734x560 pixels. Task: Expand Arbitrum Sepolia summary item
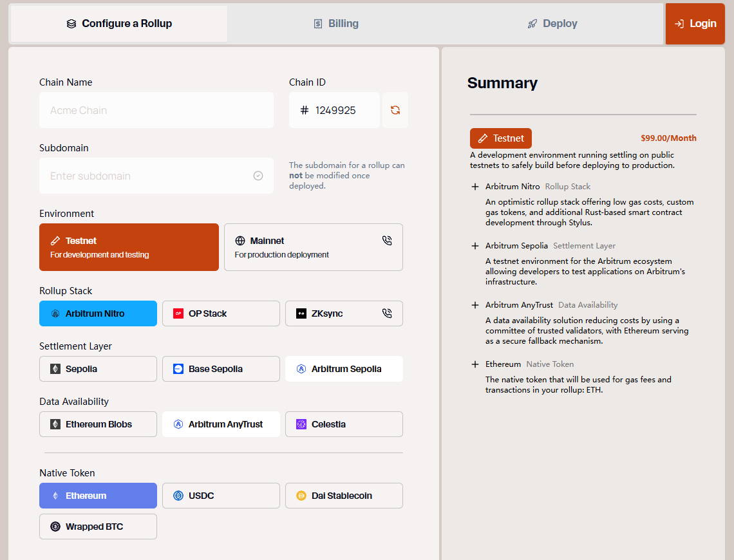[475, 246]
